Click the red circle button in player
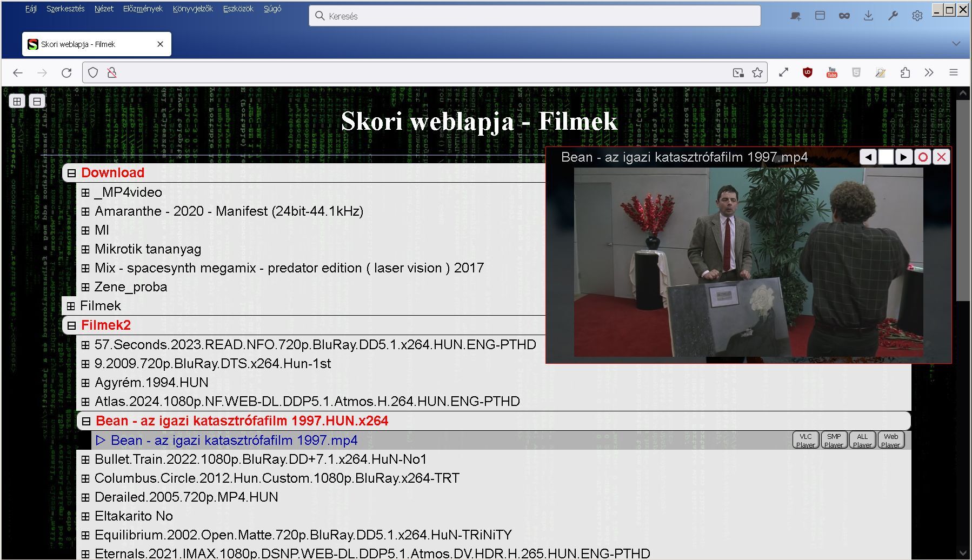The height and width of the screenshot is (560, 972). pyautogui.click(x=923, y=157)
